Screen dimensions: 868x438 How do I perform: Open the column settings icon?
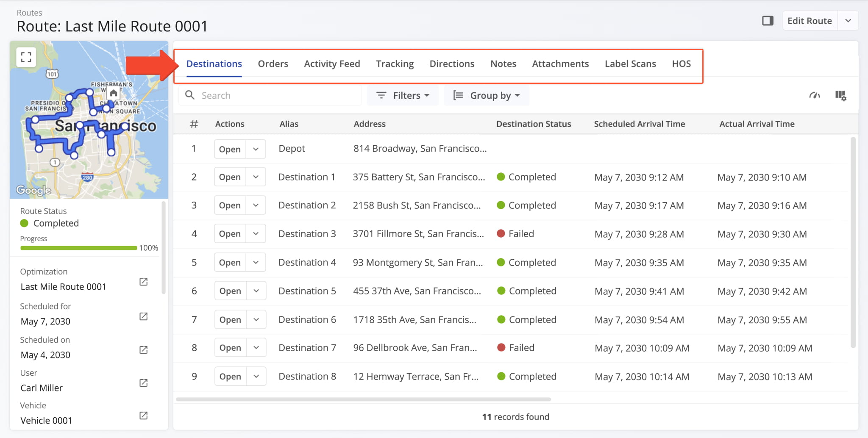coord(840,96)
